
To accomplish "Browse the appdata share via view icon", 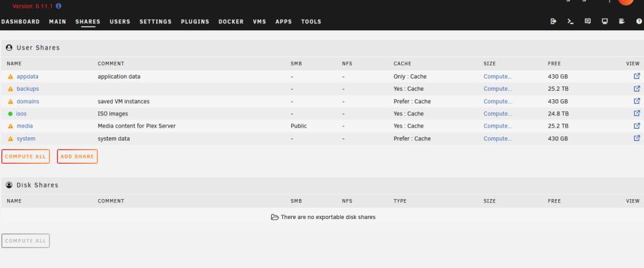I will coord(637,76).
